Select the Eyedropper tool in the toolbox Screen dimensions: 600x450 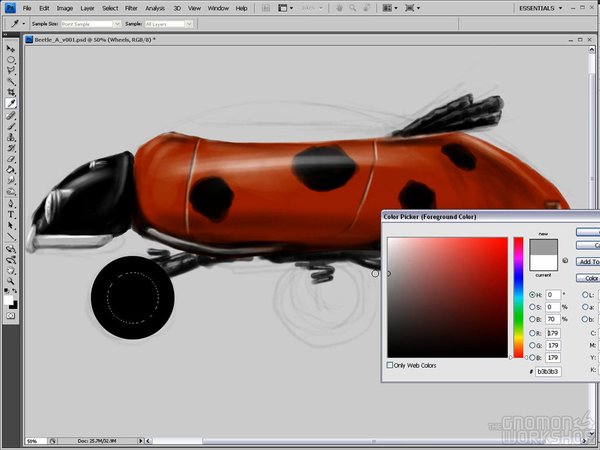tap(11, 103)
